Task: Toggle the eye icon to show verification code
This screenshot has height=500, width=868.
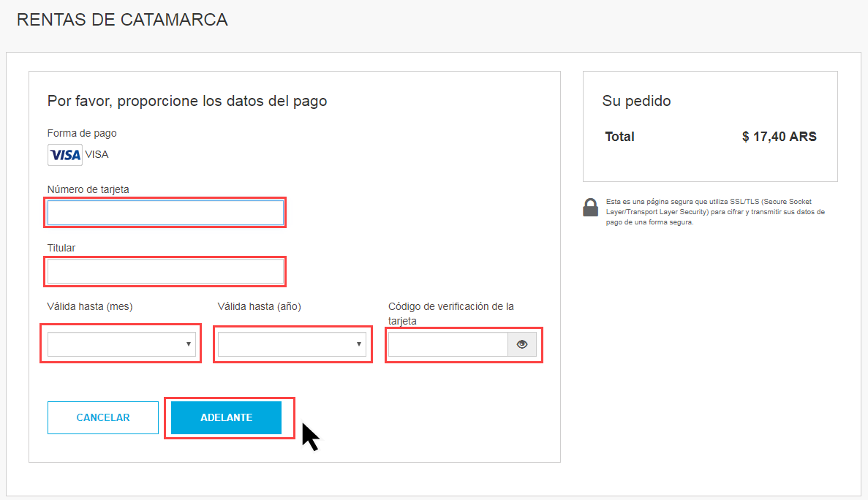Action: pos(522,344)
